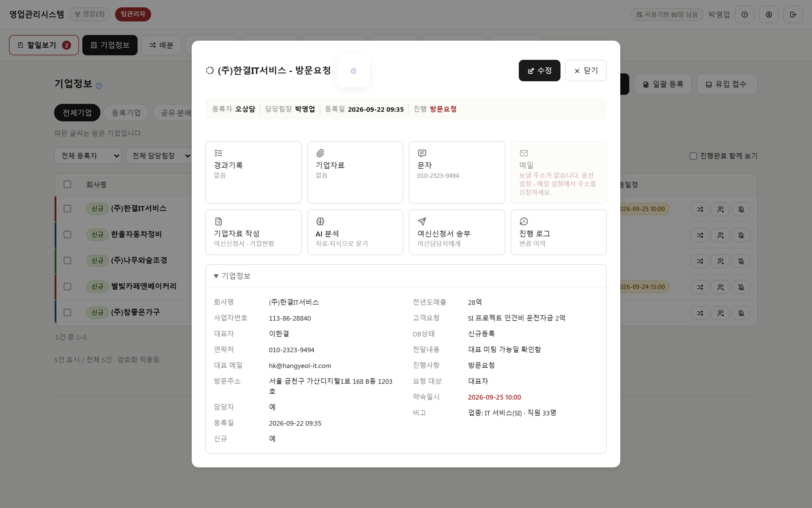812x508 pixels.
Task: Enable 진행완료 함께 보기 checkbox
Action: (x=693, y=156)
